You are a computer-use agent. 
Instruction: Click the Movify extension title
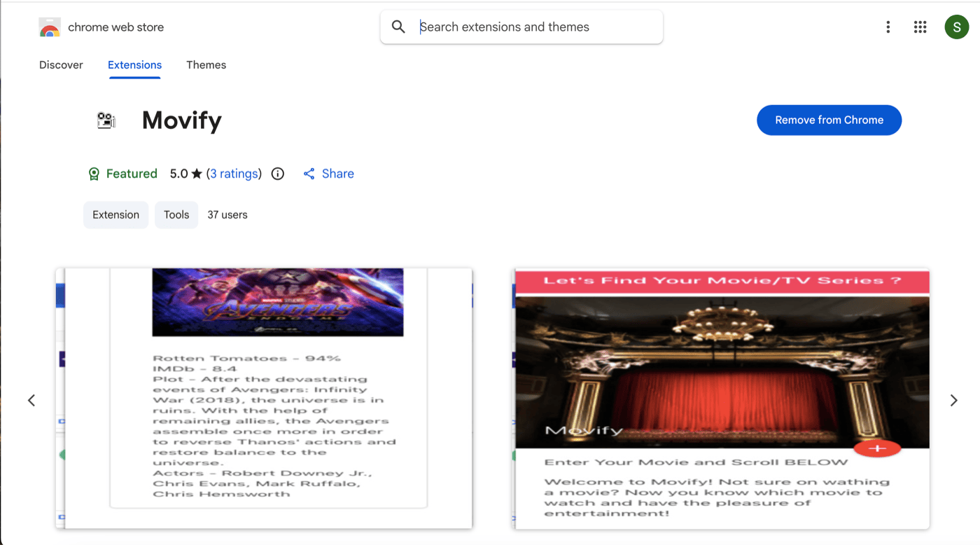[182, 120]
